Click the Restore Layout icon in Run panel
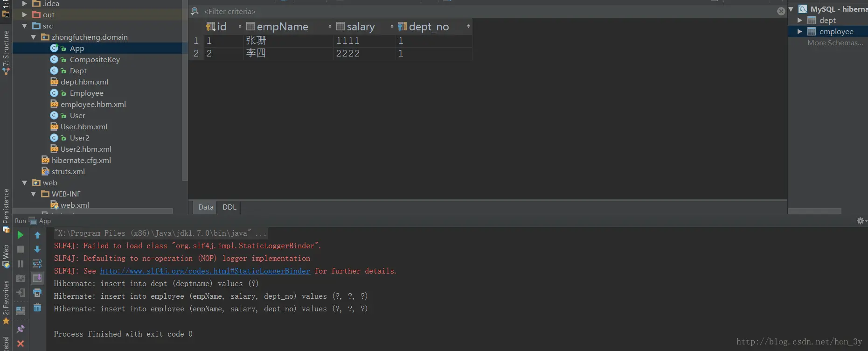The height and width of the screenshot is (351, 868). (21, 310)
